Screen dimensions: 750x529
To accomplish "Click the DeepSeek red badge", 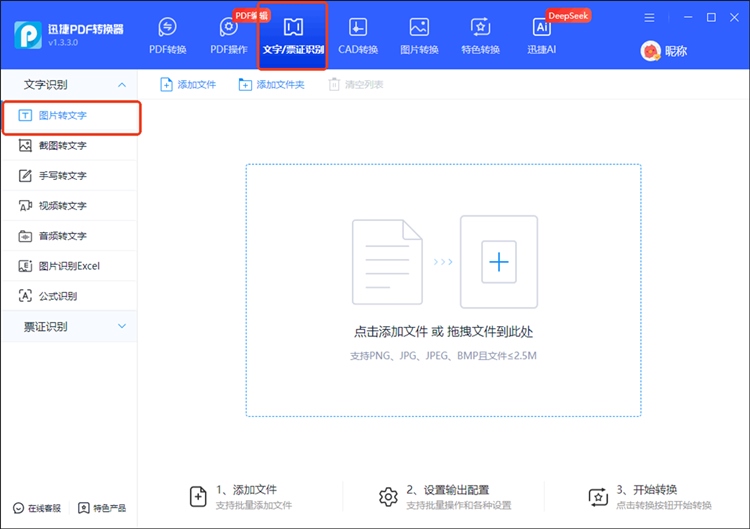I will 568,16.
